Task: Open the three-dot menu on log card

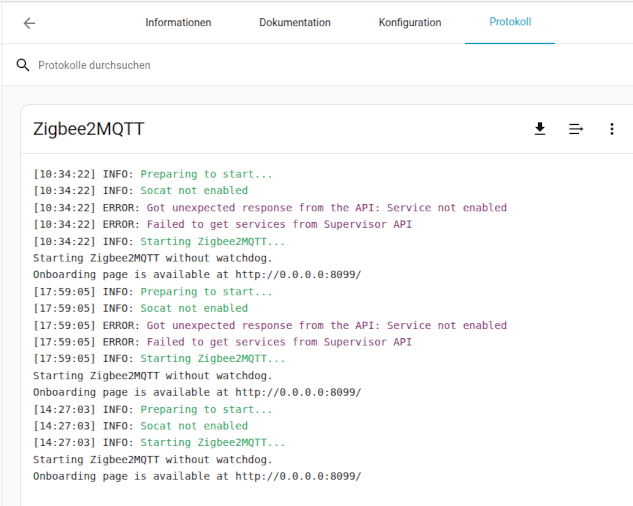Action: click(x=612, y=129)
